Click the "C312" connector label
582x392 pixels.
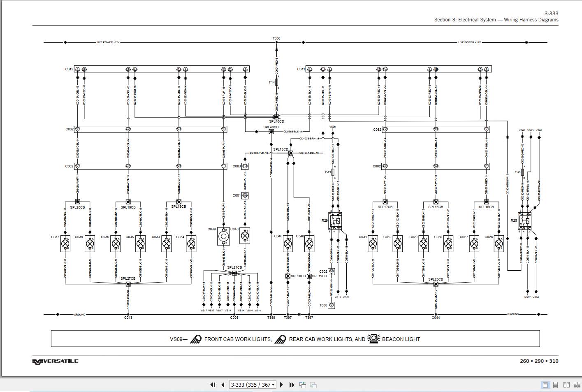pos(69,69)
